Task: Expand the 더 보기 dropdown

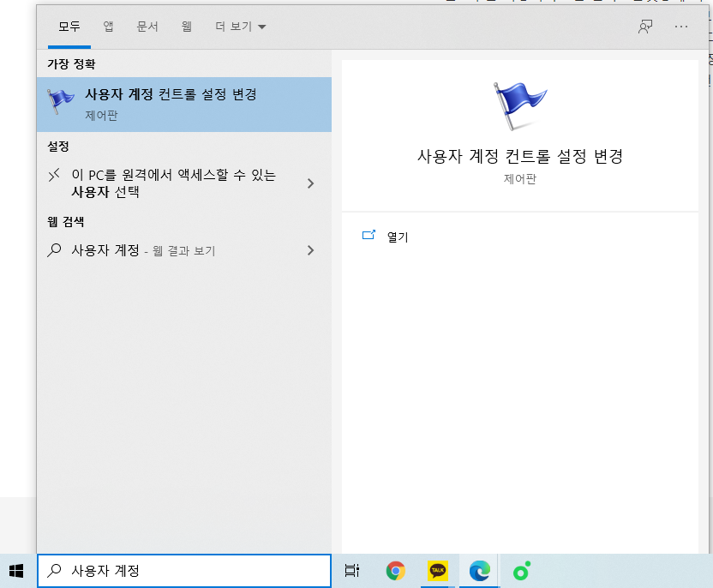Action: point(240,27)
